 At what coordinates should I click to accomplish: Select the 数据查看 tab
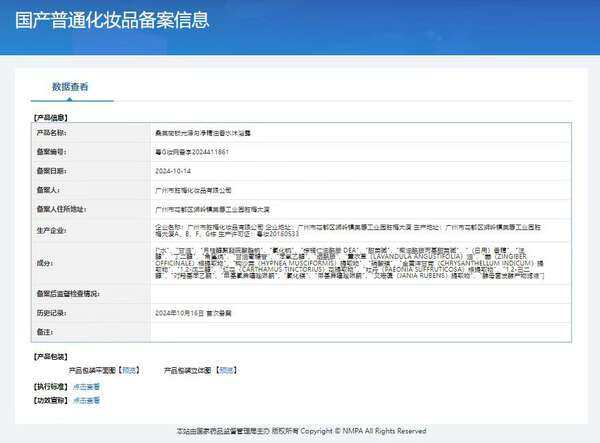70,87
